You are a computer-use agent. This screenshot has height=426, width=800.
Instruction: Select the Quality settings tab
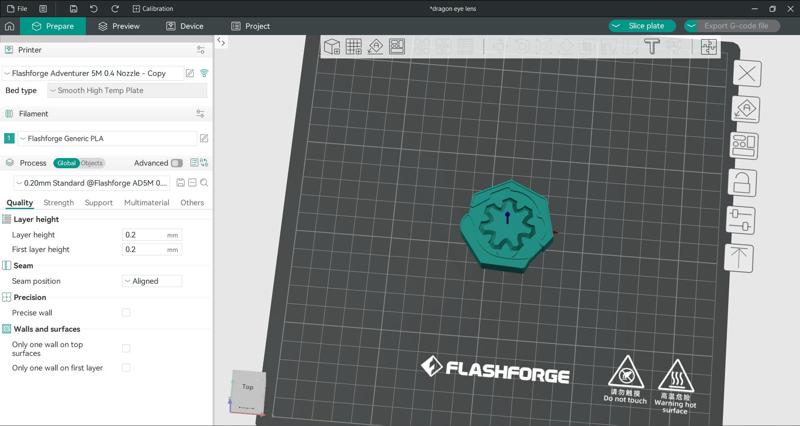[x=20, y=203]
